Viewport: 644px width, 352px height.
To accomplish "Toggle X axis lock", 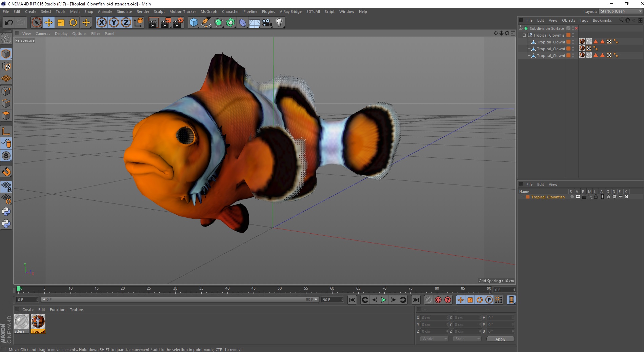I will [x=101, y=23].
